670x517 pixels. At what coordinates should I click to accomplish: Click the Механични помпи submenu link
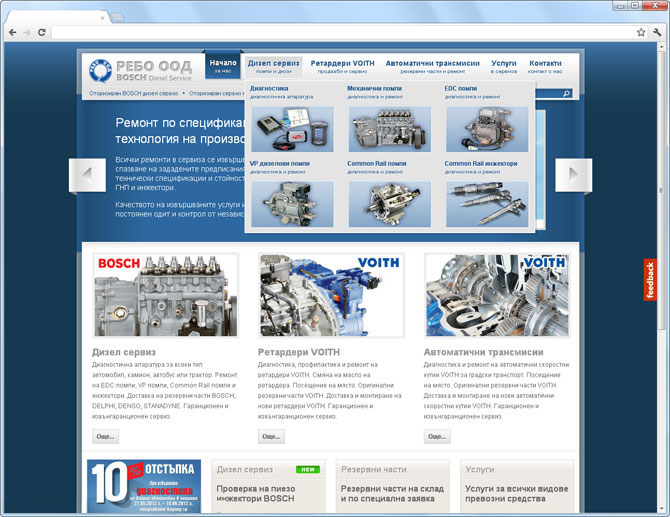pyautogui.click(x=374, y=88)
